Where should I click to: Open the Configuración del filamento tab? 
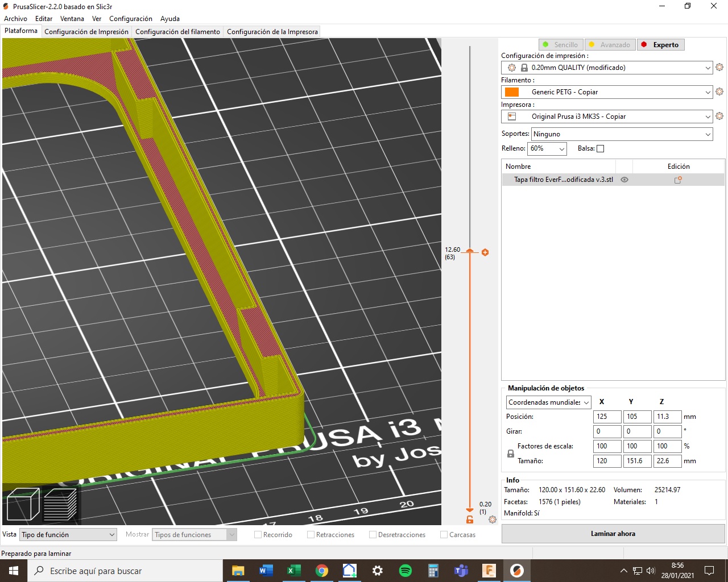click(177, 32)
